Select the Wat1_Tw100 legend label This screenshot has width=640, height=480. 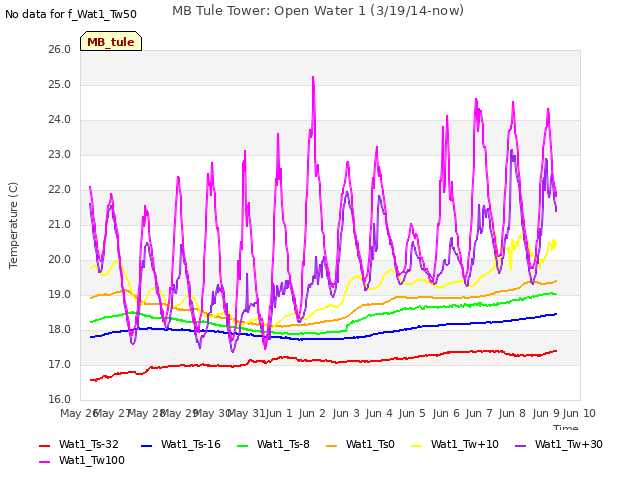(92, 460)
